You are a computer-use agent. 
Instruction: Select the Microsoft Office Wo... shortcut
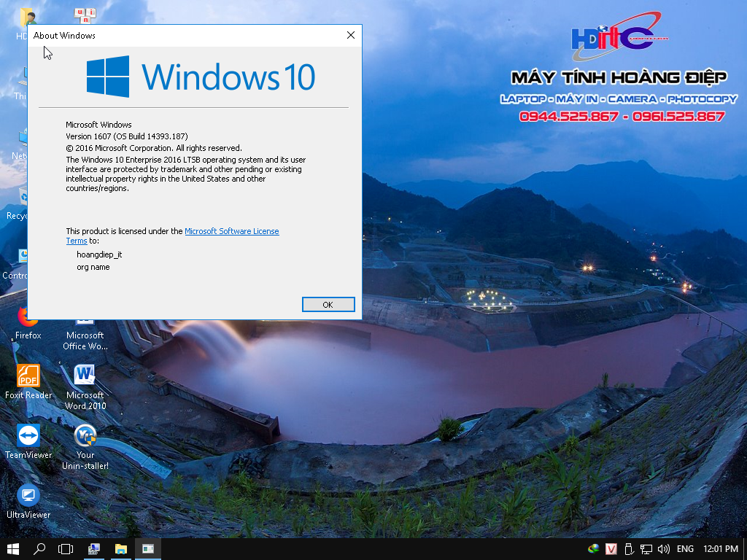pos(85,335)
